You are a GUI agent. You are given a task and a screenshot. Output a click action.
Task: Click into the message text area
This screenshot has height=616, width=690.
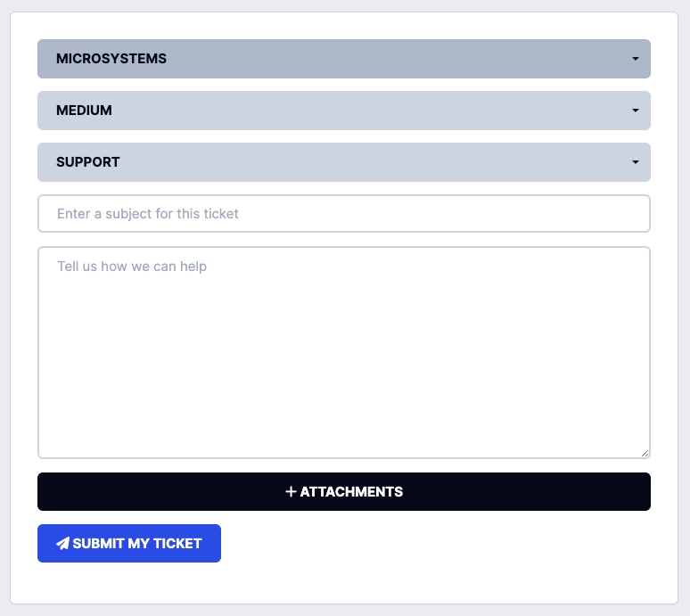click(x=344, y=357)
